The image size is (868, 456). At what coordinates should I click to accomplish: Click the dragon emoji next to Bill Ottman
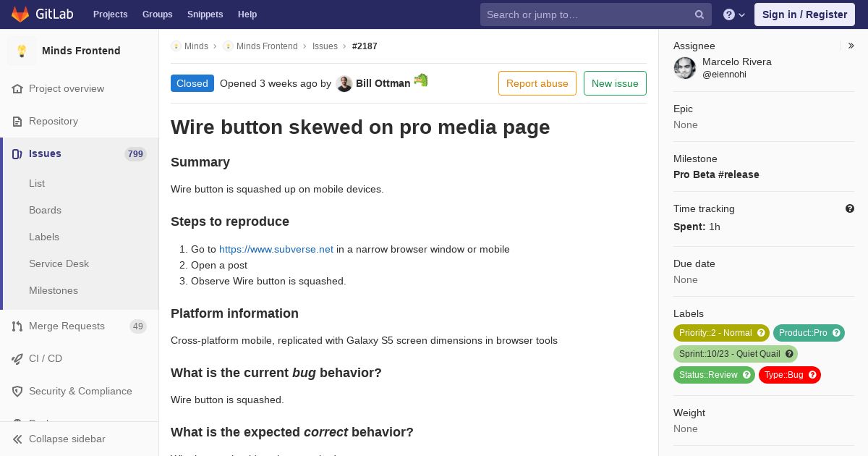pos(421,80)
